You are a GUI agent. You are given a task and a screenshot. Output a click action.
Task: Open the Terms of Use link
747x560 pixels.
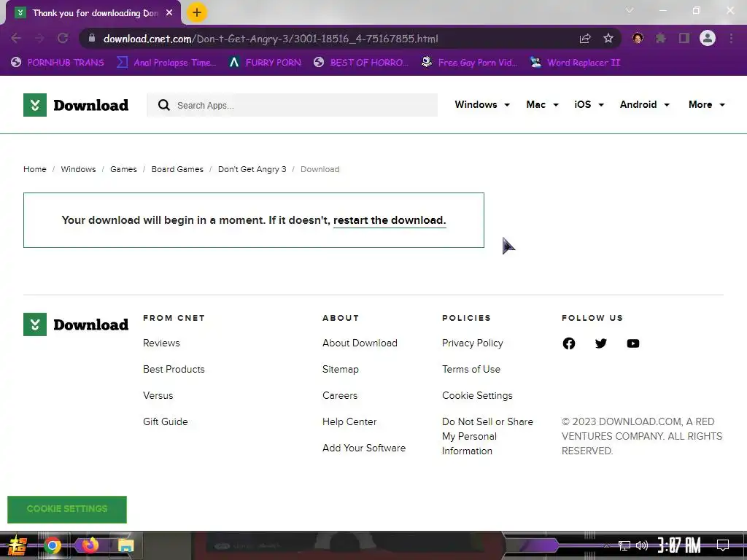point(471,369)
